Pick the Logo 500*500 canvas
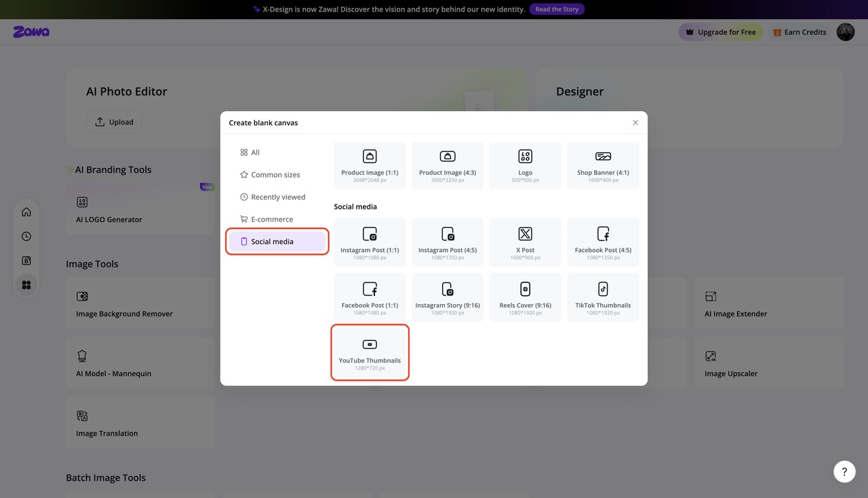Image resolution: width=868 pixels, height=498 pixels. 526,165
